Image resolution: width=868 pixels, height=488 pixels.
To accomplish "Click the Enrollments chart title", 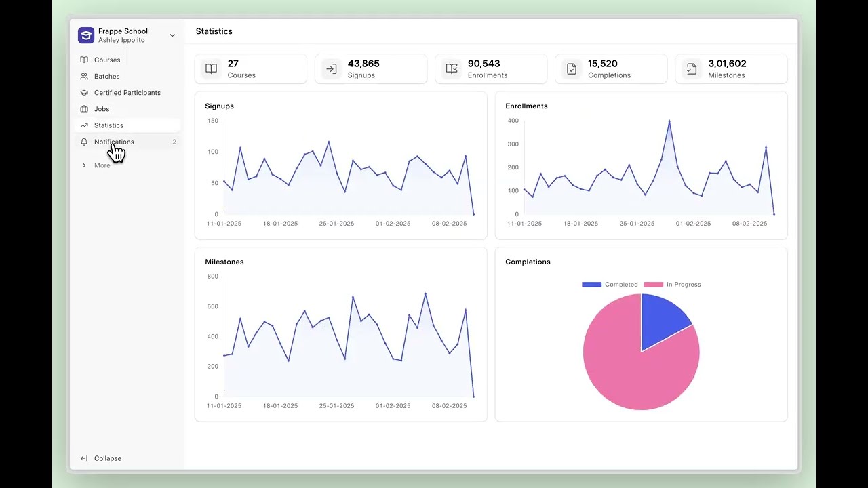I will tap(526, 106).
